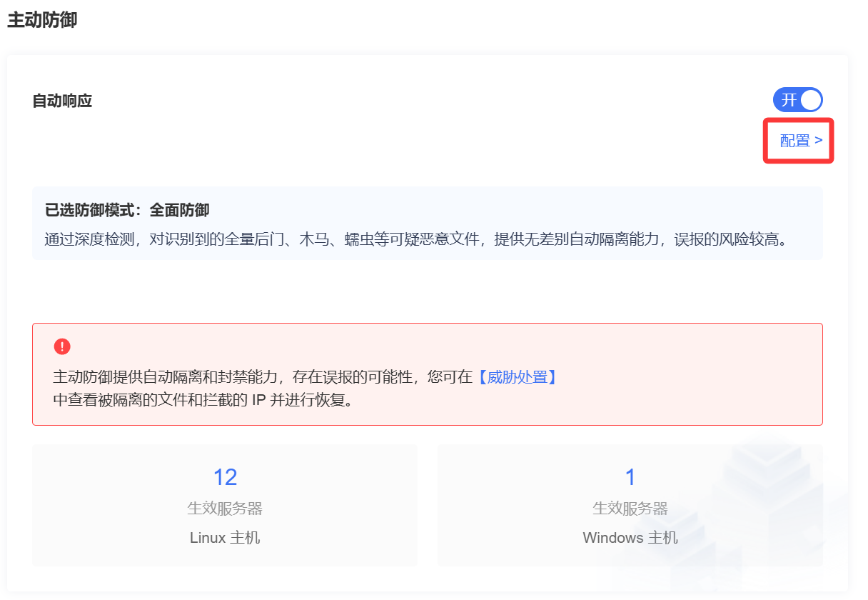Click the 主动防御 page heading
Viewport: 868px width, 600px height.
click(x=42, y=20)
